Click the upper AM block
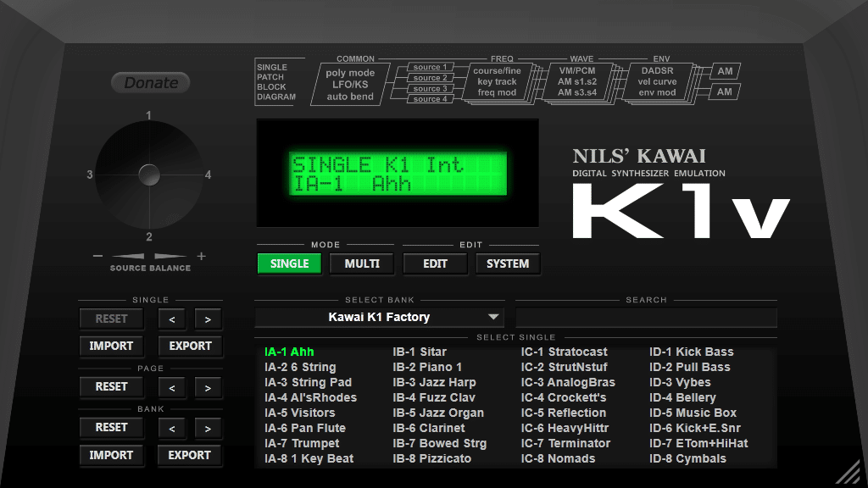The height and width of the screenshot is (488, 868). click(725, 71)
